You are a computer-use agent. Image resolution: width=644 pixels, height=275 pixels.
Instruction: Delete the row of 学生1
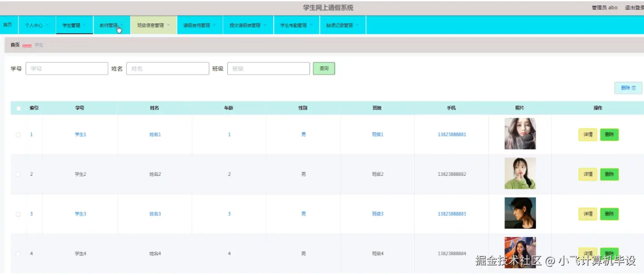click(x=609, y=135)
